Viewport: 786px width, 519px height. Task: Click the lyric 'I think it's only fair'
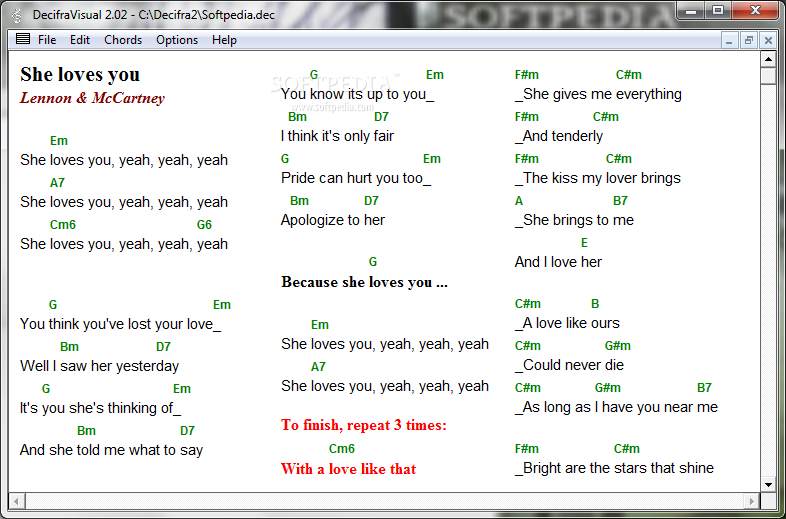coord(337,136)
